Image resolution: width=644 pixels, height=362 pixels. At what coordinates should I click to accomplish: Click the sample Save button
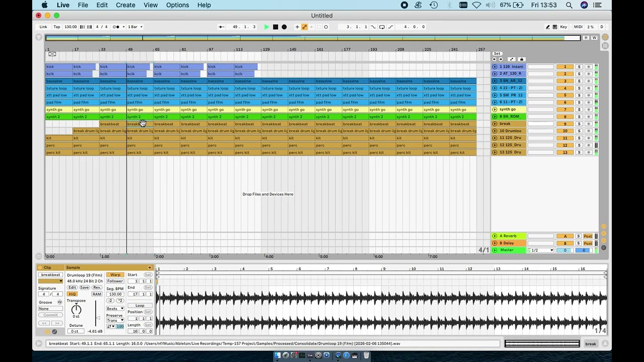85,288
